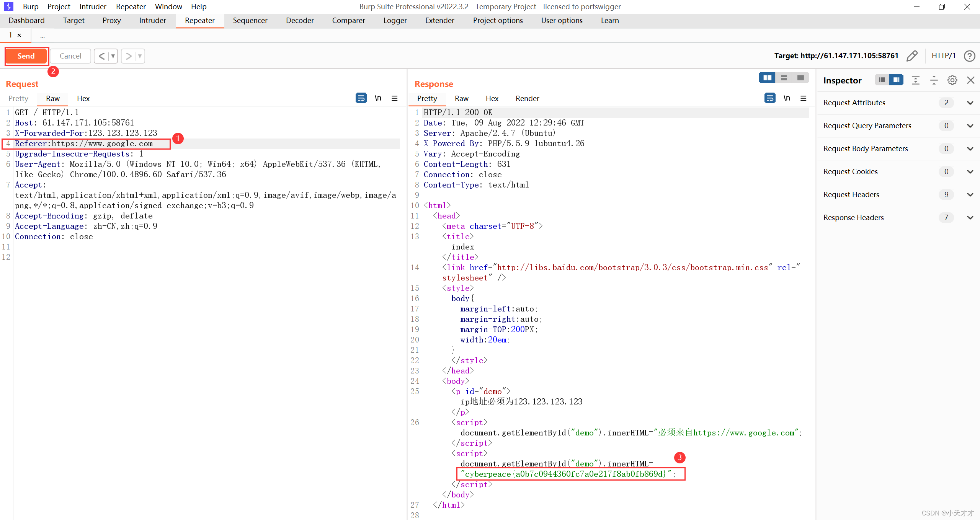This screenshot has height=520, width=980.
Task: Close Repeater tab 1 with the x
Action: [x=19, y=35]
